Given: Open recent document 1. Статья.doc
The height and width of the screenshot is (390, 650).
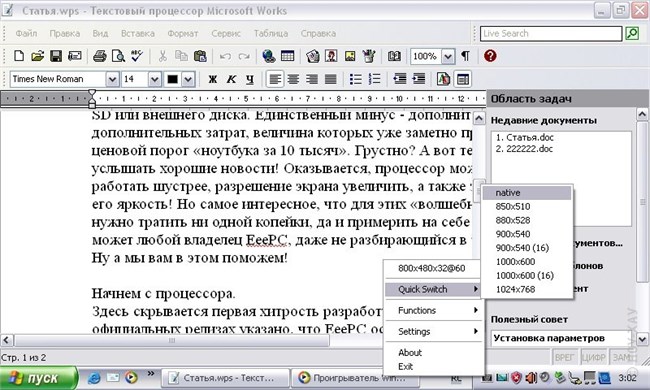Looking at the screenshot, I should tap(524, 138).
